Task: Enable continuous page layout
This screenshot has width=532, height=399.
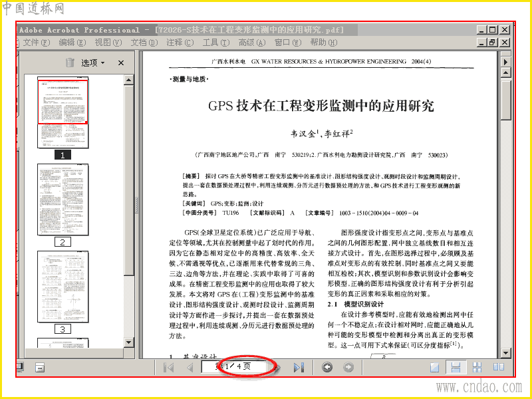Action: click(456, 367)
